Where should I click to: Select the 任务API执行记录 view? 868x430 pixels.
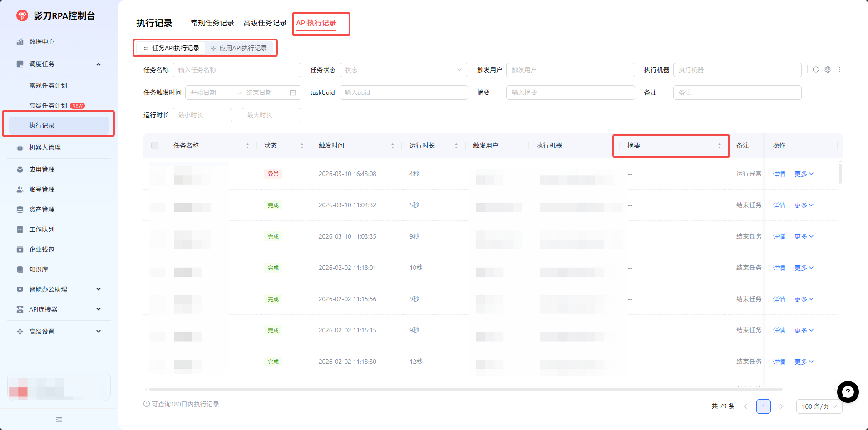[x=171, y=48]
